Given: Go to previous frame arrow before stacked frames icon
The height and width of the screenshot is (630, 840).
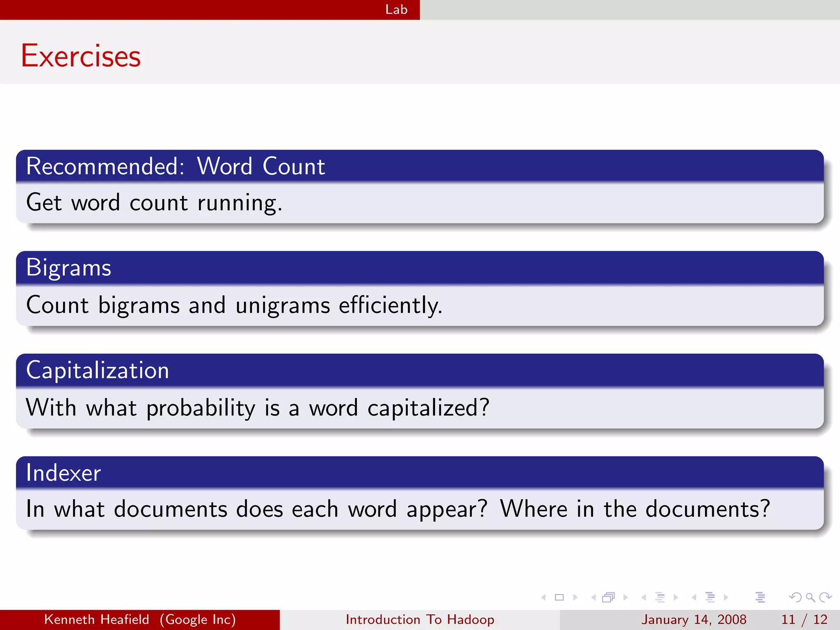Looking at the screenshot, I should [593, 598].
